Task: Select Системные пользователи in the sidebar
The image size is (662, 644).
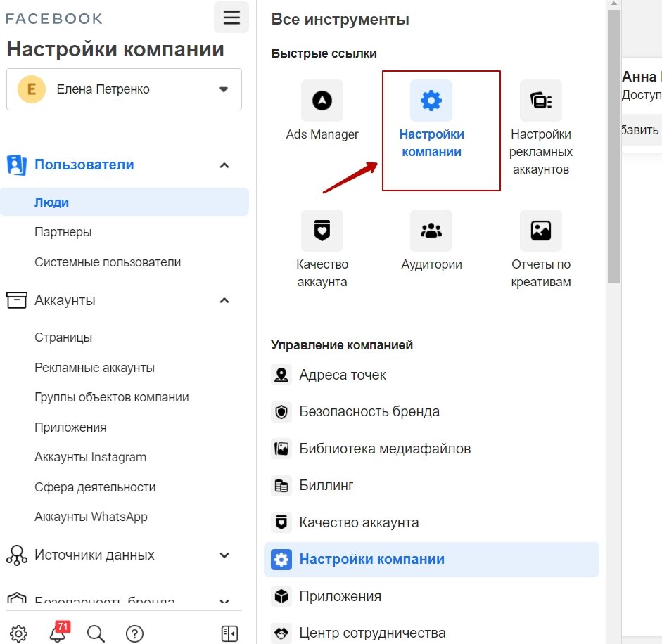Action: [x=108, y=262]
